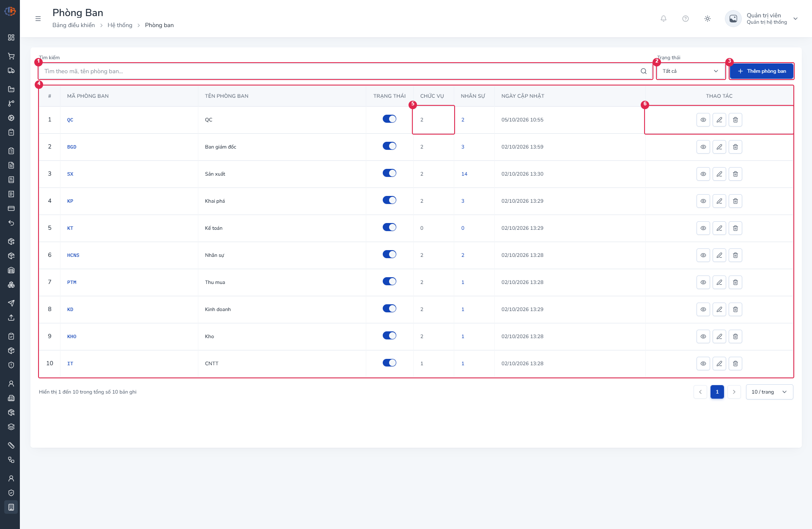
Task: Open the shopping cart sidebar icon
Action: [11, 56]
